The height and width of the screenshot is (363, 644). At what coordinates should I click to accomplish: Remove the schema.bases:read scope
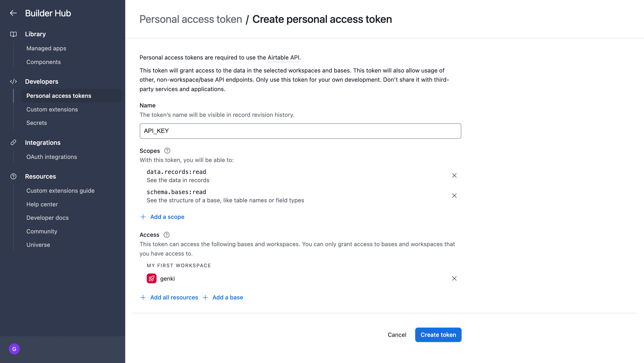pyautogui.click(x=454, y=196)
